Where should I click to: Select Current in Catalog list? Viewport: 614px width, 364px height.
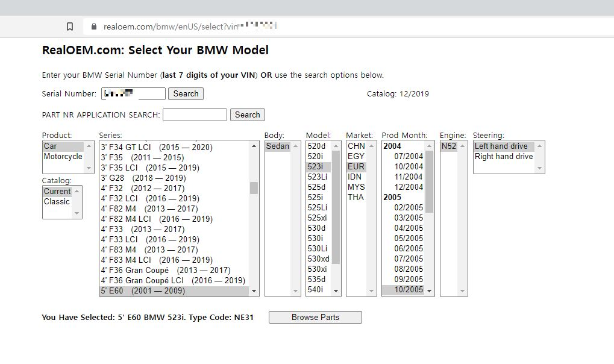pos(58,191)
